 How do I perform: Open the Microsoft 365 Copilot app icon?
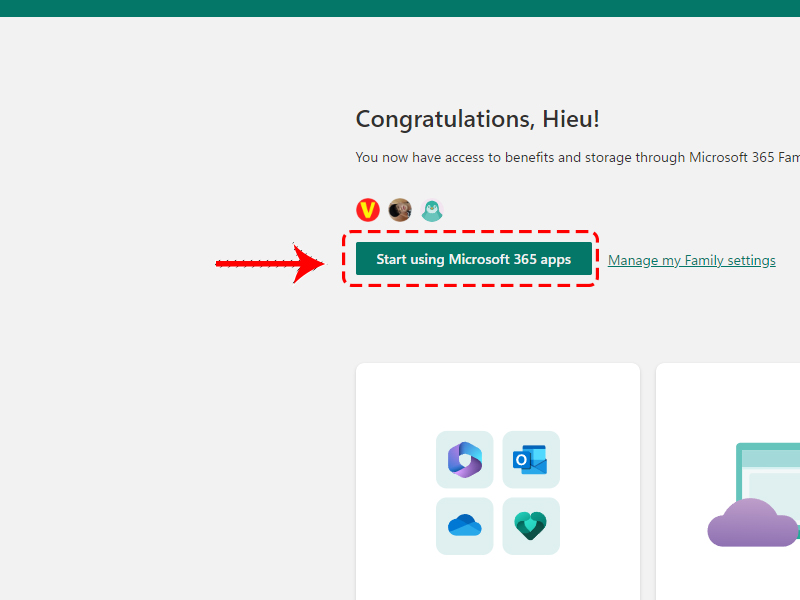tap(464, 460)
